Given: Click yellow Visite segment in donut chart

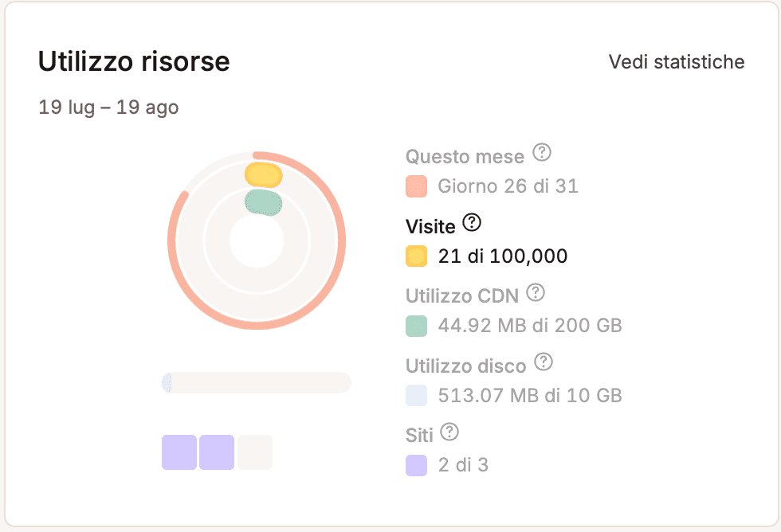Looking at the screenshot, I should coord(263,174).
